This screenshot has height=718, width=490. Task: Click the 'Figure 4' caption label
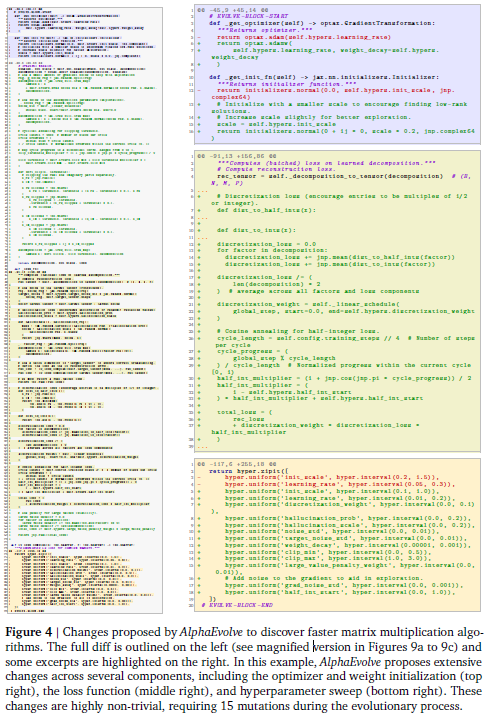click(29, 632)
